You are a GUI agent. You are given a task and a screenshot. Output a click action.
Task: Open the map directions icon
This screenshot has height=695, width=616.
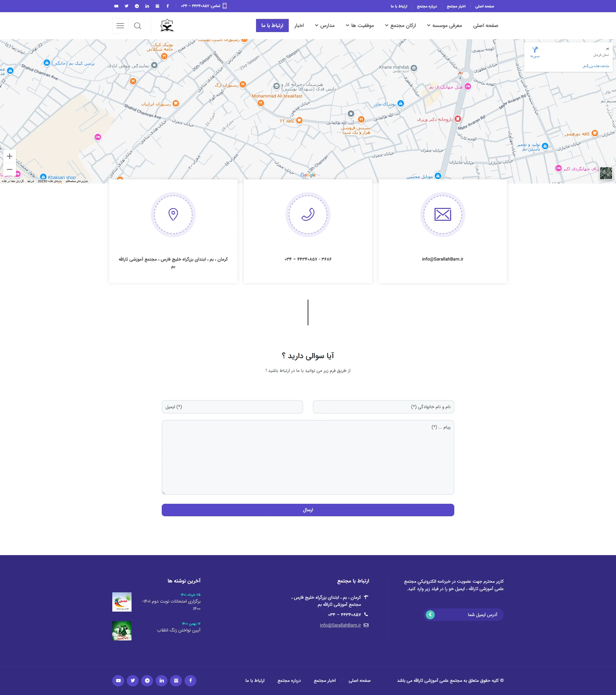[x=535, y=50]
